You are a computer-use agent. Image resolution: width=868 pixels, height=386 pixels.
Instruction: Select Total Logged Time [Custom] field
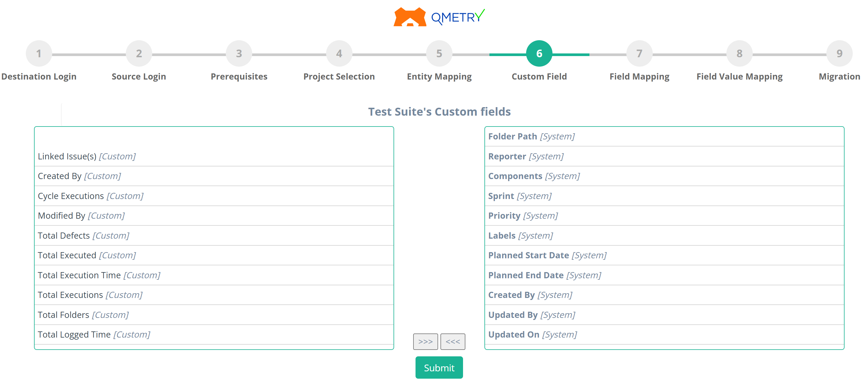pos(214,335)
